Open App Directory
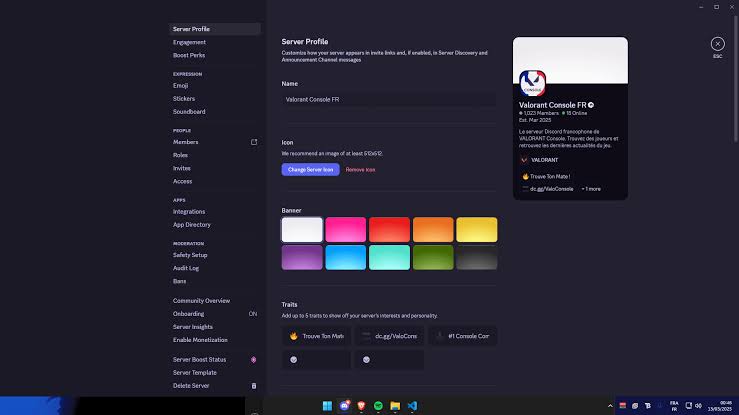This screenshot has width=739, height=415. pyautogui.click(x=215, y=225)
